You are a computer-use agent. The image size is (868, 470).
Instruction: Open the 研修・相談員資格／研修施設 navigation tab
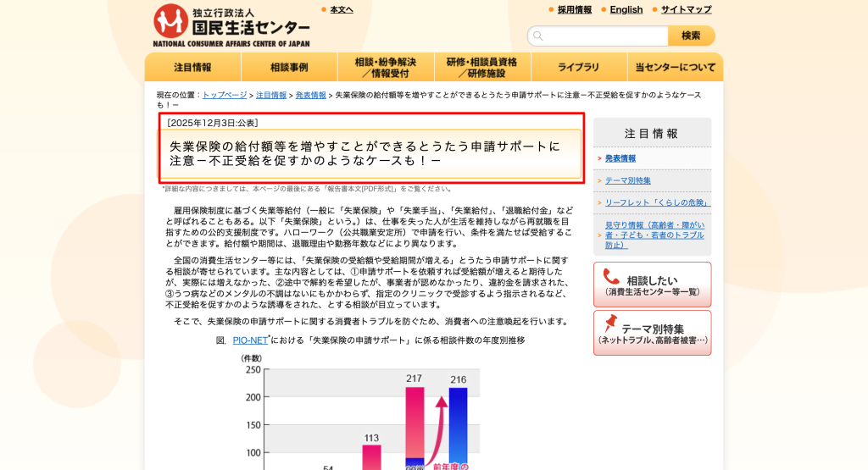point(482,68)
